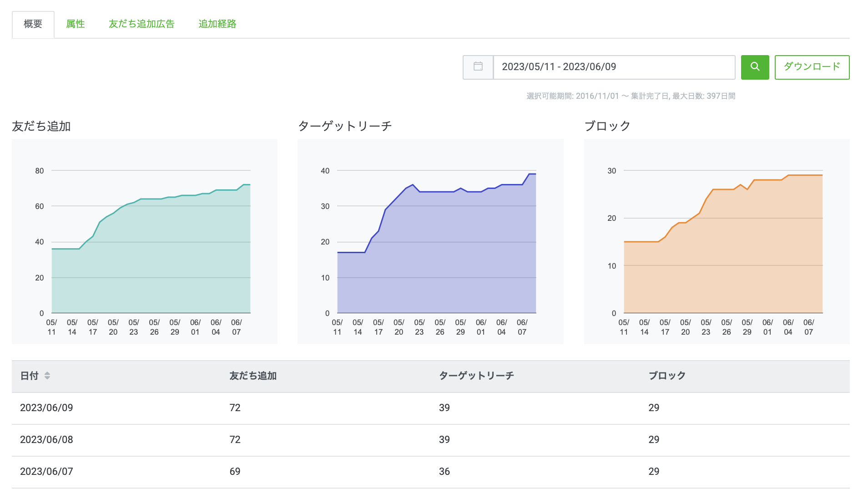The image size is (868, 489).
Task: Open the calendar date picker icon
Action: (478, 67)
